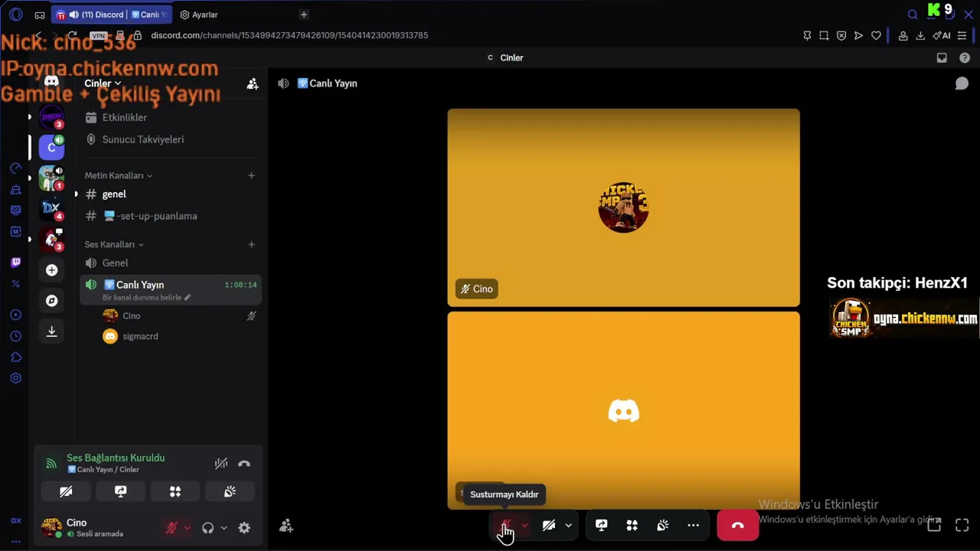Share your screen from the call controls

click(601, 526)
